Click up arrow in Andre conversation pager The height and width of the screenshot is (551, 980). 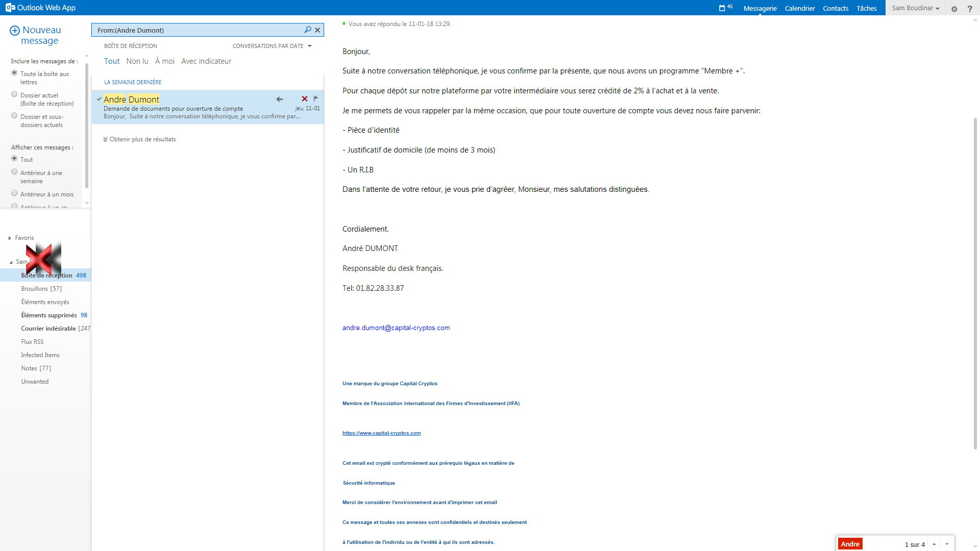click(x=934, y=544)
